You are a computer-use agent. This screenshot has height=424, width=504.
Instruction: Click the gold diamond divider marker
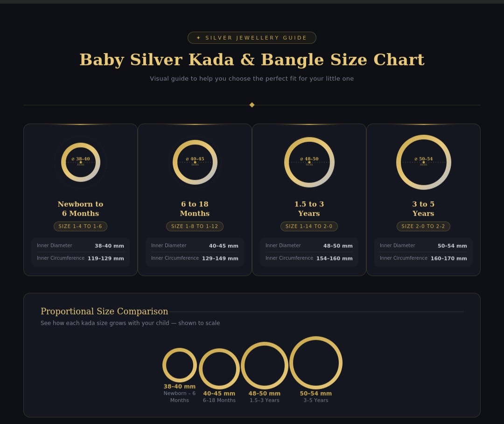pyautogui.click(x=252, y=105)
